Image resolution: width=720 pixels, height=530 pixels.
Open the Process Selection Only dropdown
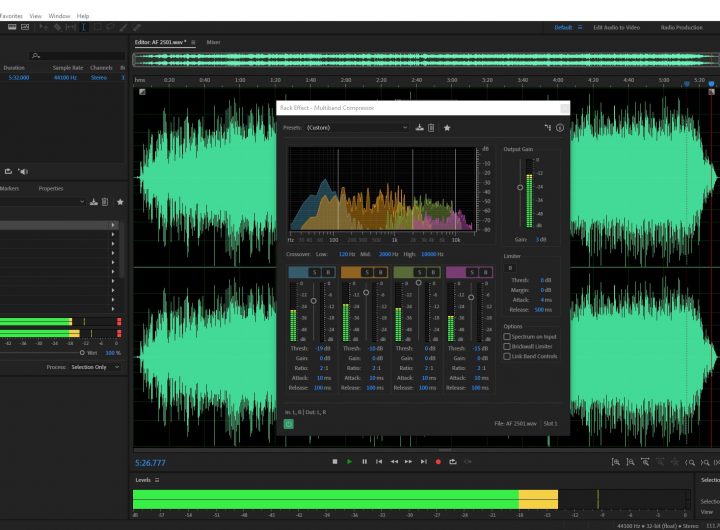point(95,367)
